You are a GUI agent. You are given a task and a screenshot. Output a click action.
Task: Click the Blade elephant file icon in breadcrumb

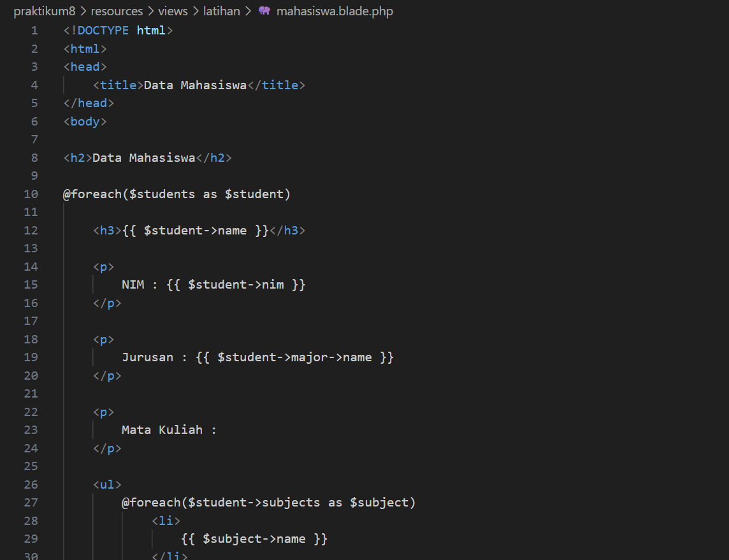[x=264, y=11]
